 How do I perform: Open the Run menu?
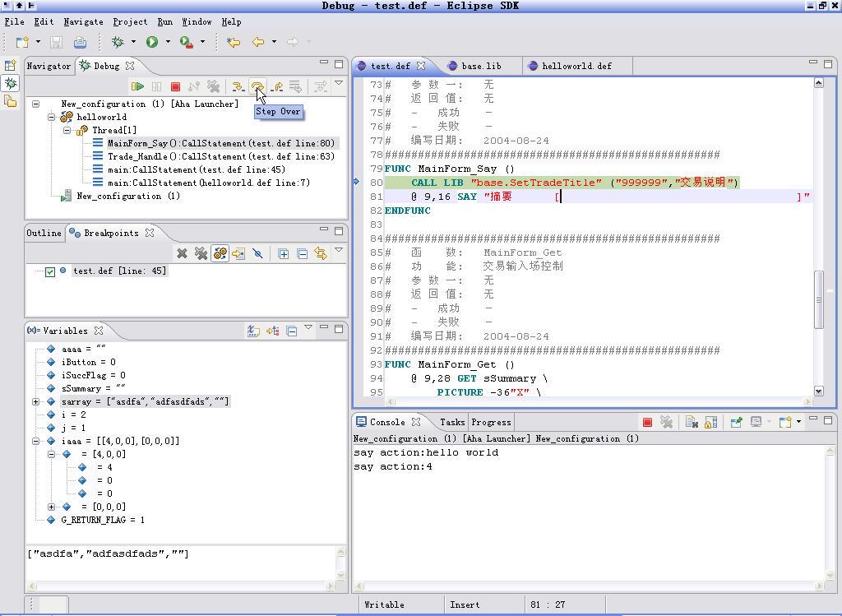[x=164, y=21]
